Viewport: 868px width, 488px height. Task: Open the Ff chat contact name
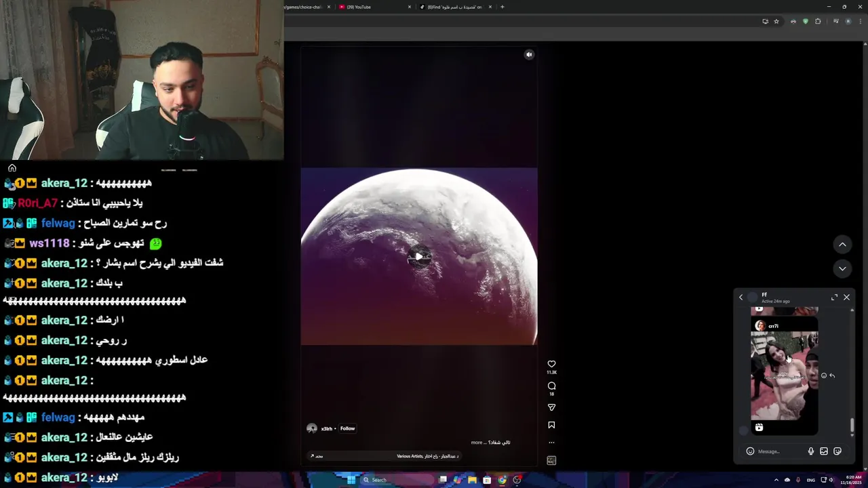(x=764, y=295)
